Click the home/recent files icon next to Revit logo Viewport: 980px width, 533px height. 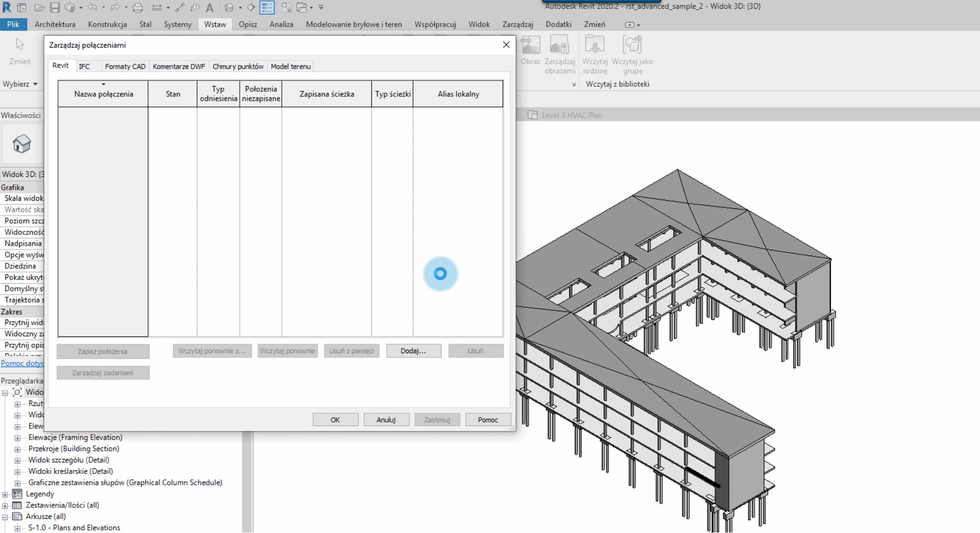[21, 7]
